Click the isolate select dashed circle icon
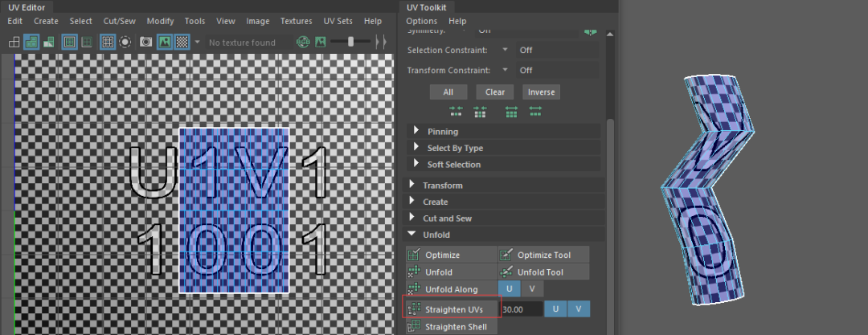 (125, 42)
